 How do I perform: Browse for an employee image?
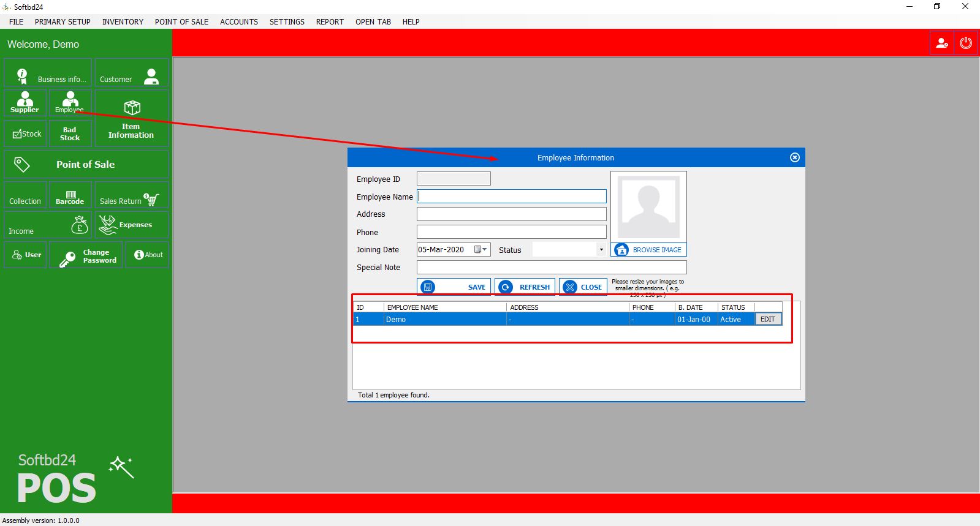click(648, 250)
